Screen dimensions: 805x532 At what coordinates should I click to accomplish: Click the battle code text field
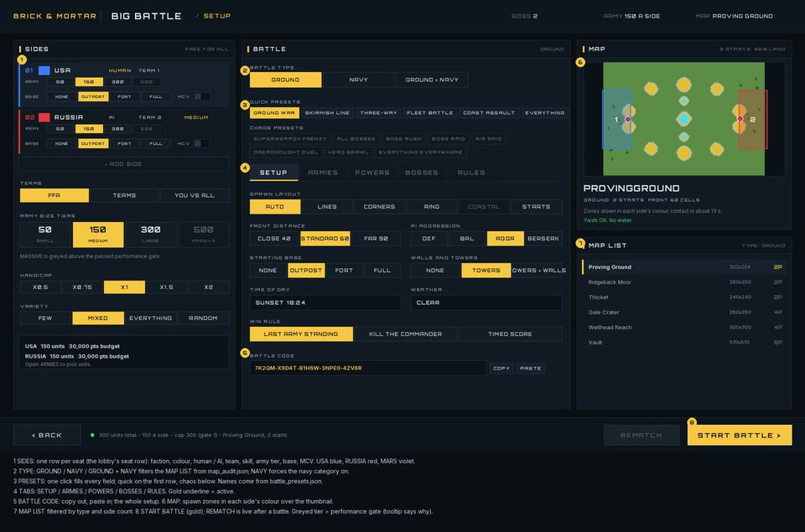(367, 368)
